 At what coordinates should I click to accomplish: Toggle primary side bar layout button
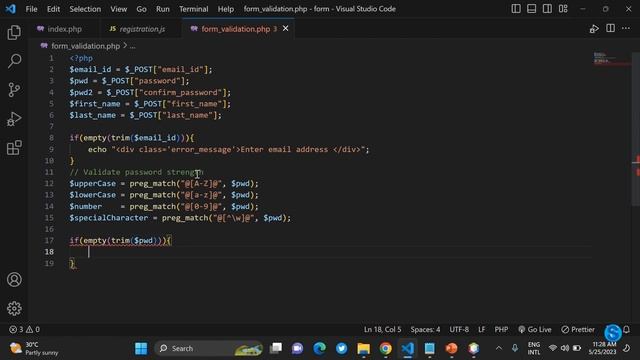pyautogui.click(x=516, y=9)
